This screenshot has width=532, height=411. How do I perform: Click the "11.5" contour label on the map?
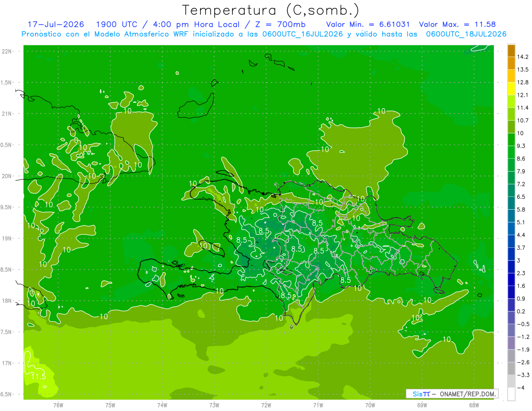pos(39,376)
